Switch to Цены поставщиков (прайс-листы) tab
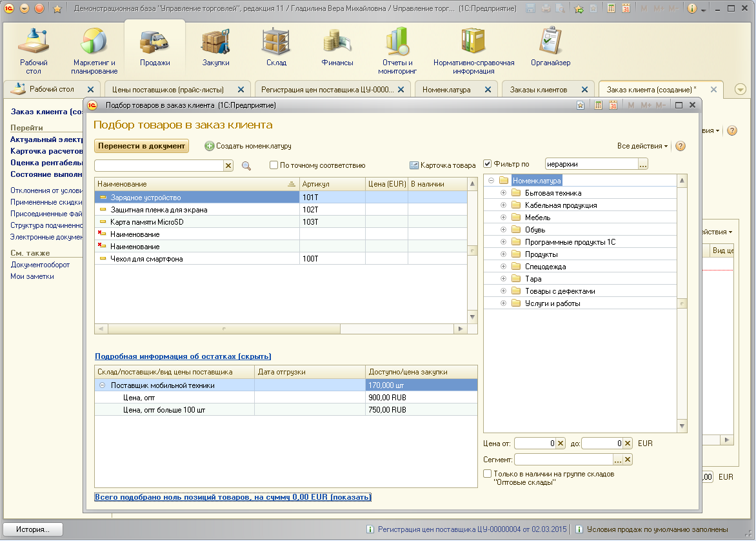The image size is (756, 541). pos(168,89)
